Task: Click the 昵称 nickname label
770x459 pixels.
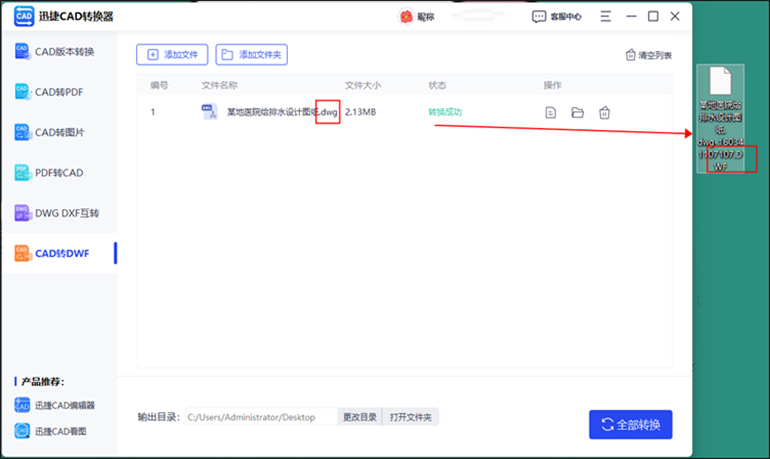Action: 426,17
